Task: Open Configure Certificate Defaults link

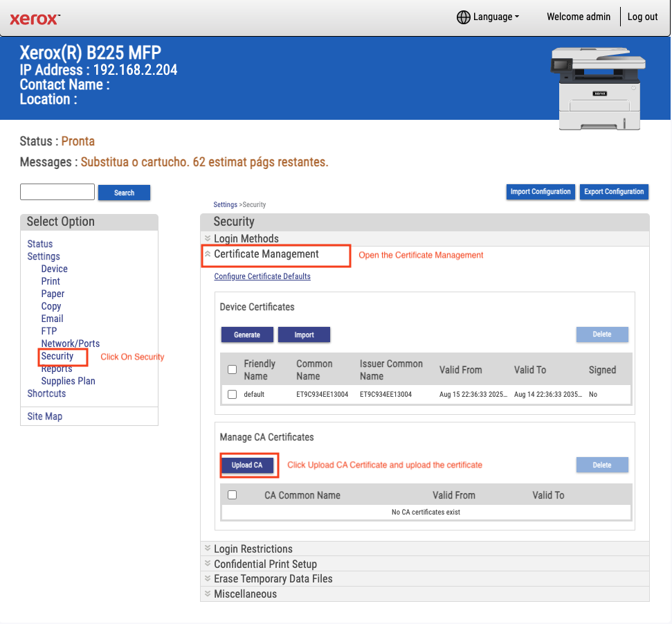Action: (x=262, y=276)
